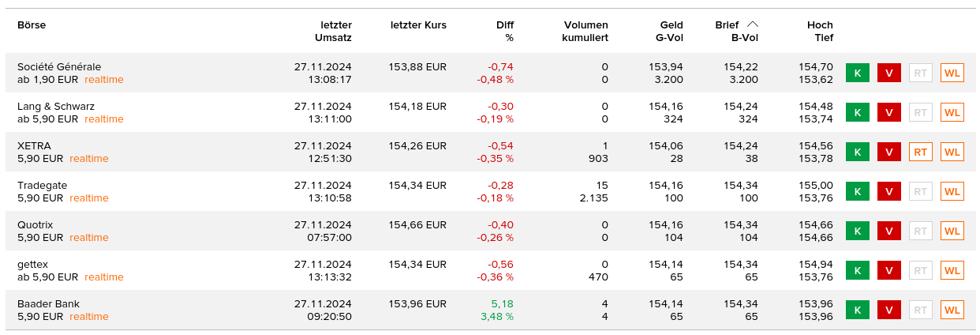Open RT realtime button in XETRA row
Viewport: 980px width, 335px height.
coord(920,152)
